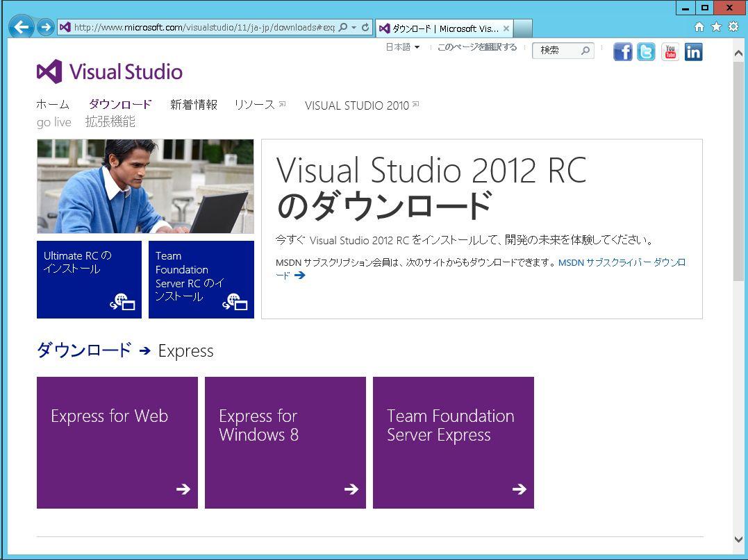This screenshot has height=560, width=748.
Task: Click the YouTube icon
Action: click(x=670, y=52)
